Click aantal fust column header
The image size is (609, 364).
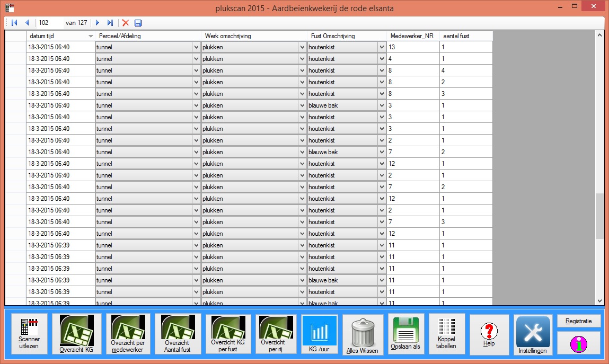point(466,36)
